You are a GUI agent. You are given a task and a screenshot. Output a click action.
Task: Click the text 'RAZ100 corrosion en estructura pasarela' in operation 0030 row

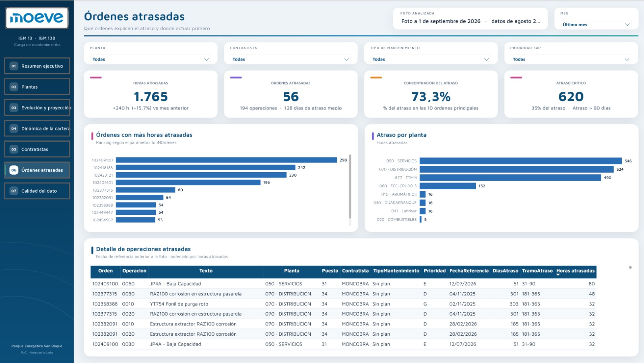(196, 294)
